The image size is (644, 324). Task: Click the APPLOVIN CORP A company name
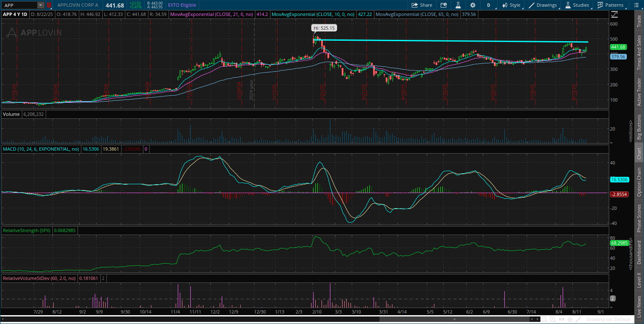pos(78,5)
